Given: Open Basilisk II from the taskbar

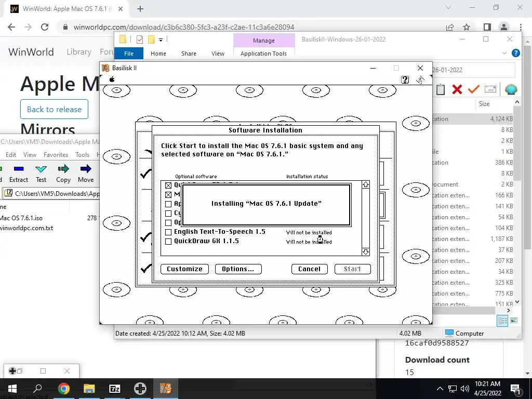Looking at the screenshot, I should click(166, 389).
